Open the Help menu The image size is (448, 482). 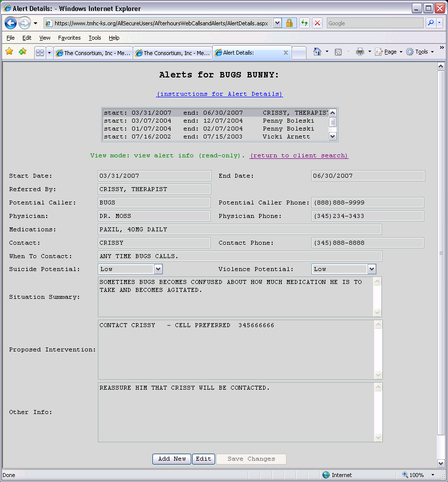click(x=114, y=38)
